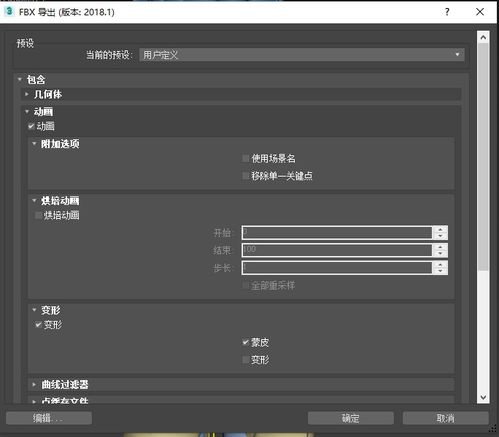Toggle the 变形 group checkbox

tap(38, 324)
